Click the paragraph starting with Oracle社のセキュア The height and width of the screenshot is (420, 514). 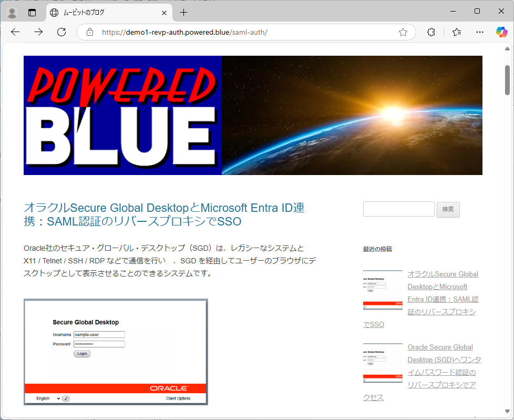click(x=170, y=261)
